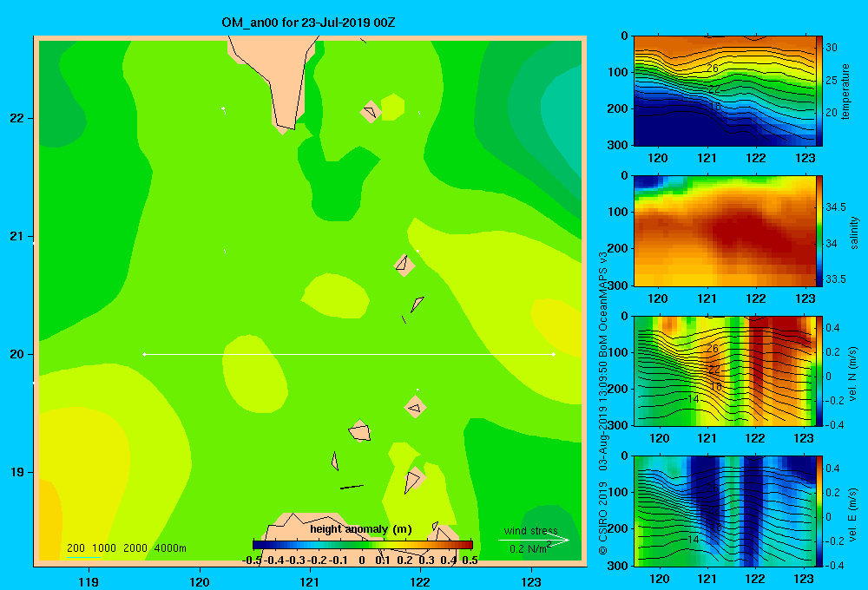
Task: Click the eastern endpoint of the transect line
Action: [x=553, y=354]
